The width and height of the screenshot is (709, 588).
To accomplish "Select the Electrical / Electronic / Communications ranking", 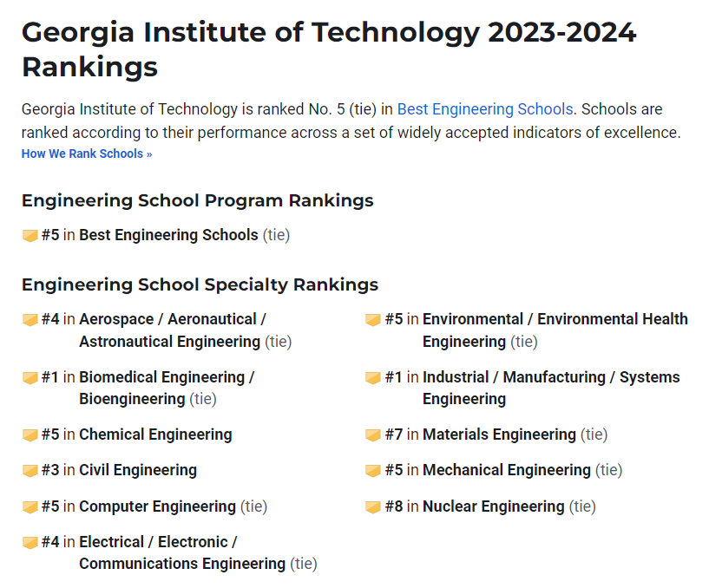I will [182, 552].
